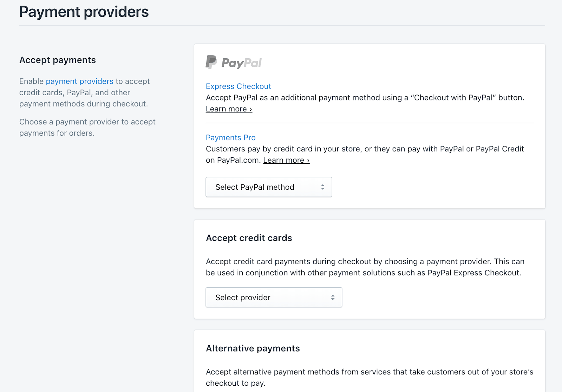Click the Express Checkout description text

(365, 98)
